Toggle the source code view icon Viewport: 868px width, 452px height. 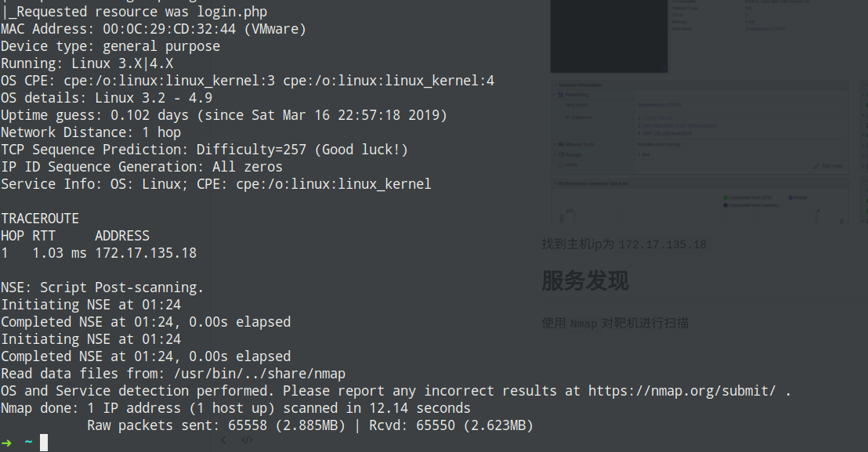pyautogui.click(x=247, y=439)
